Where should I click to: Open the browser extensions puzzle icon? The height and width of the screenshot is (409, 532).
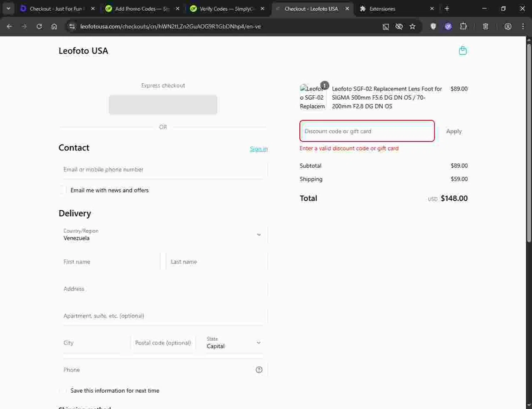[463, 27]
